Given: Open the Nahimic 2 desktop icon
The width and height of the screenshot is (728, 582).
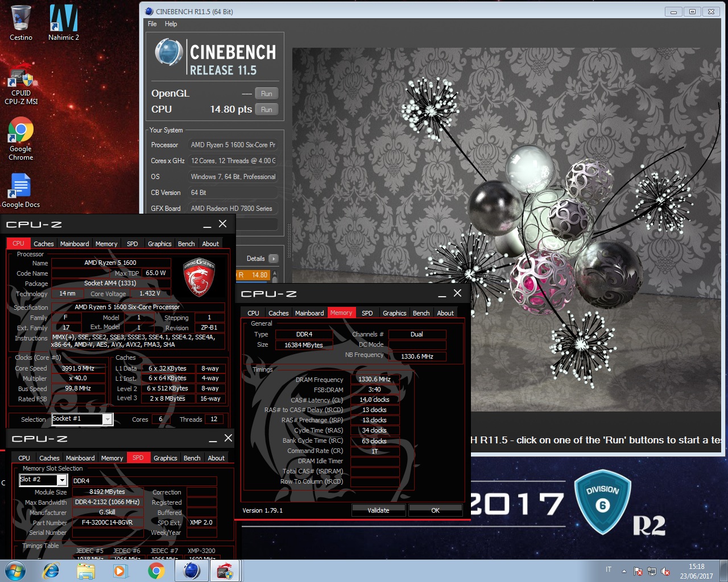Looking at the screenshot, I should (x=63, y=23).
